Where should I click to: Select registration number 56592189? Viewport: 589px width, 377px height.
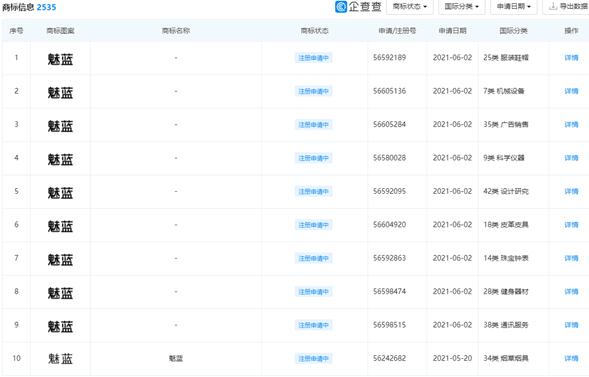(390, 57)
